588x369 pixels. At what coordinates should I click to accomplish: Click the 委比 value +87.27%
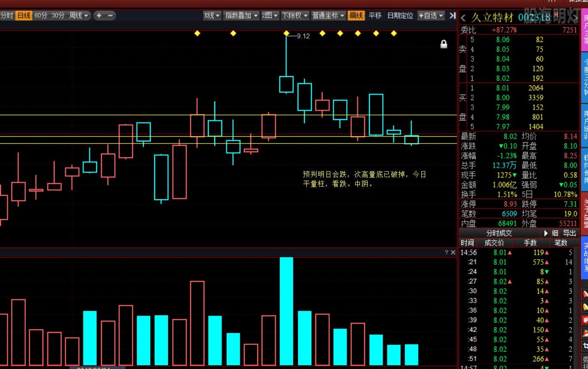tap(504, 30)
